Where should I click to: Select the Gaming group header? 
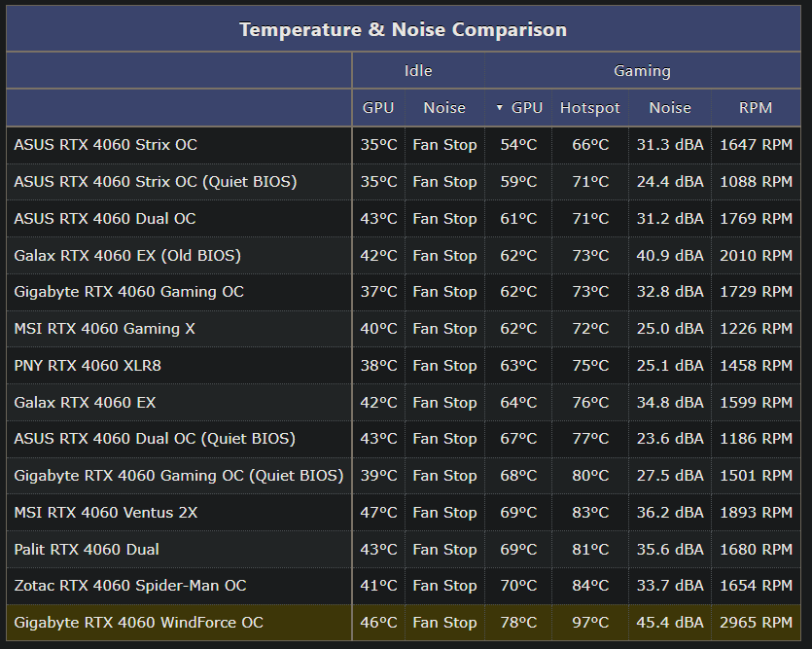[642, 70]
